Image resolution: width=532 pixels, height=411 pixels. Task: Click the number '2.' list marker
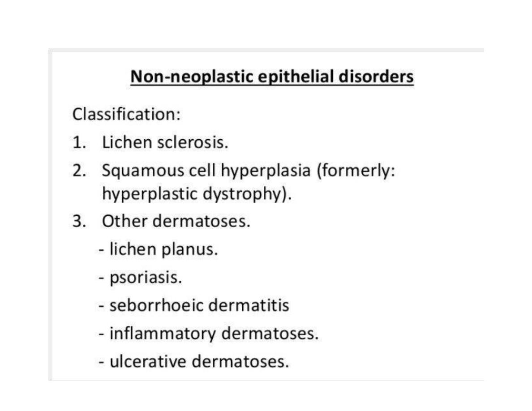click(79, 170)
